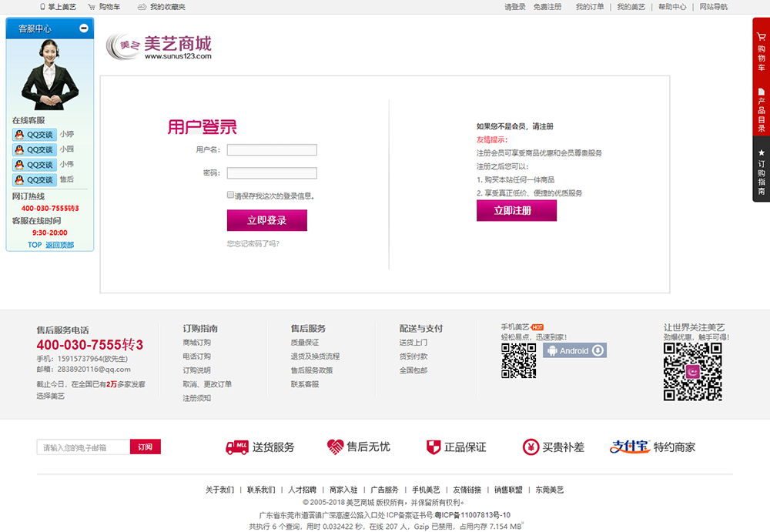The width and height of the screenshot is (770, 532).
Task: Open 联系我们 in bottom navigation
Action: pyautogui.click(x=261, y=490)
